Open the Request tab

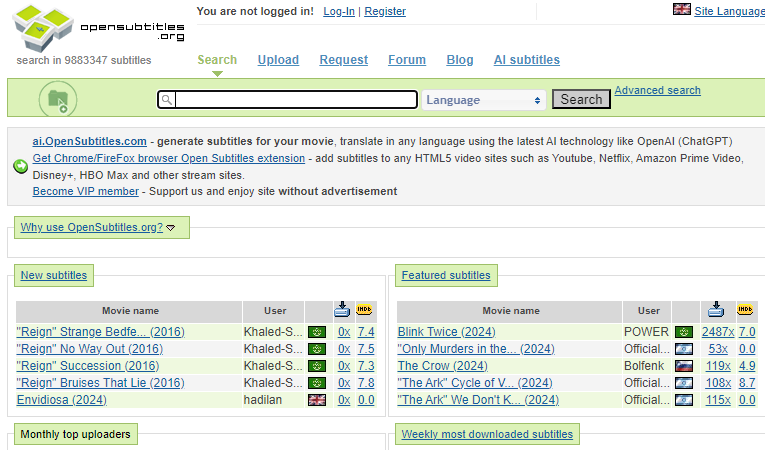(x=343, y=60)
